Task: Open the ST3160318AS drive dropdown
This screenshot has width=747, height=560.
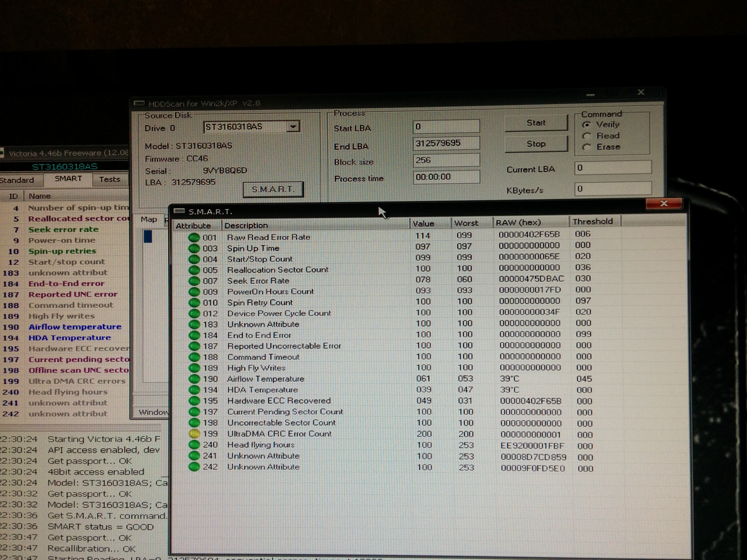Action: [x=293, y=127]
